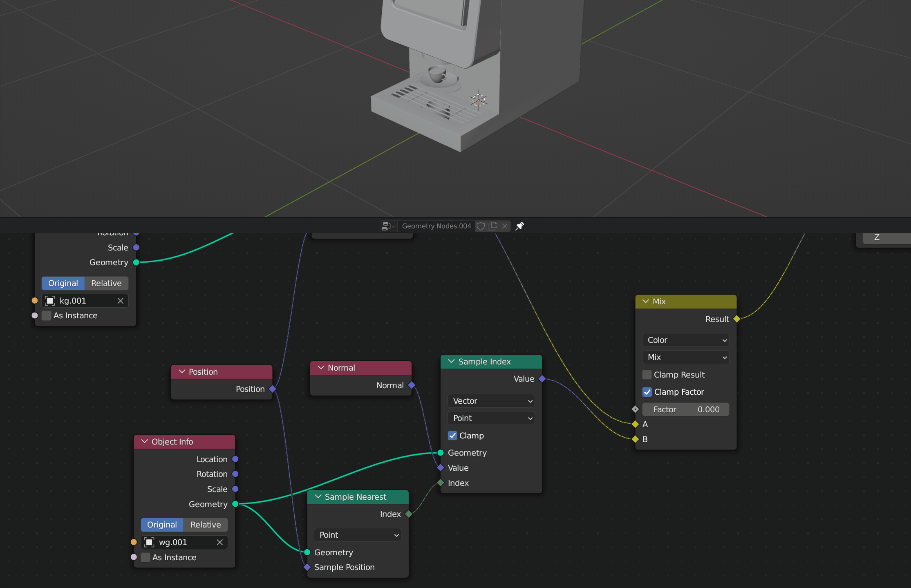
Task: Toggle As Instance for wg.001 Object Info
Action: 145,557
